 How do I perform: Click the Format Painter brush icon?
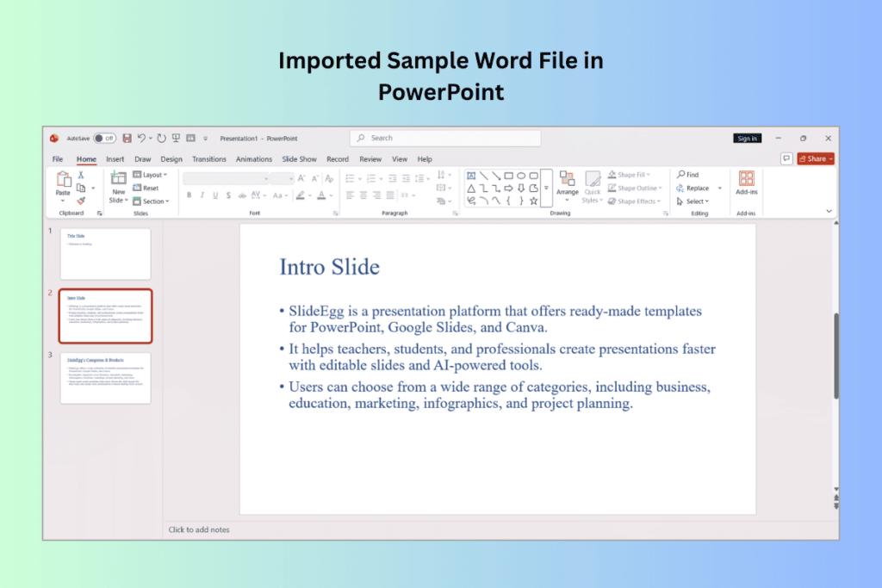[81, 201]
